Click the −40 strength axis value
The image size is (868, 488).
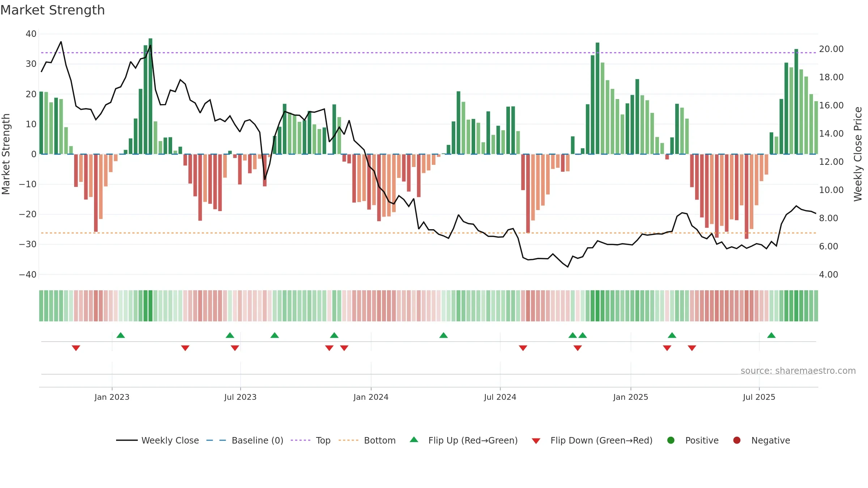point(28,275)
